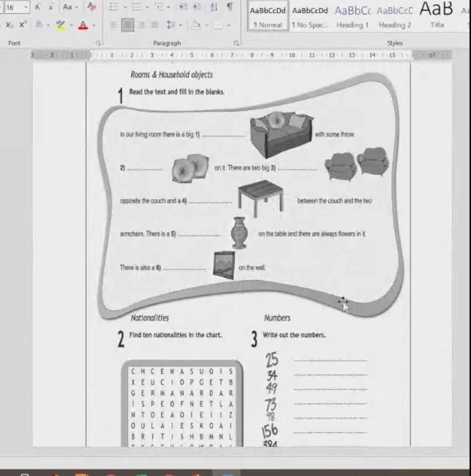This screenshot has height=476, width=471.
Task: Click the vase picture
Action: [239, 233]
